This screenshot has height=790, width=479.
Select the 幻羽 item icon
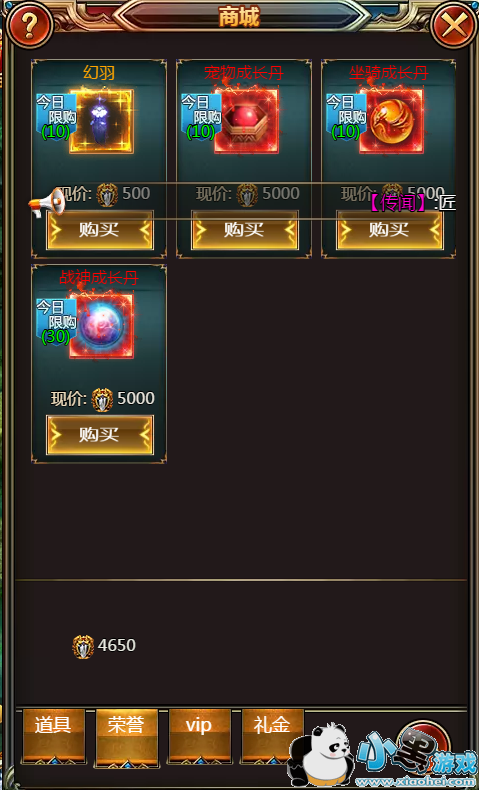tap(102, 121)
